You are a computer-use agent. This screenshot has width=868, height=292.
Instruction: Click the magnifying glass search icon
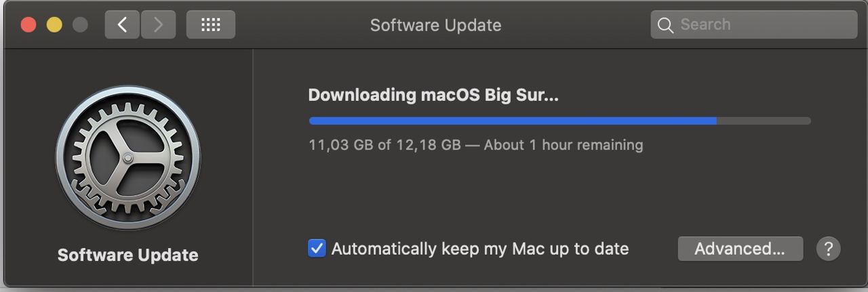click(x=666, y=26)
